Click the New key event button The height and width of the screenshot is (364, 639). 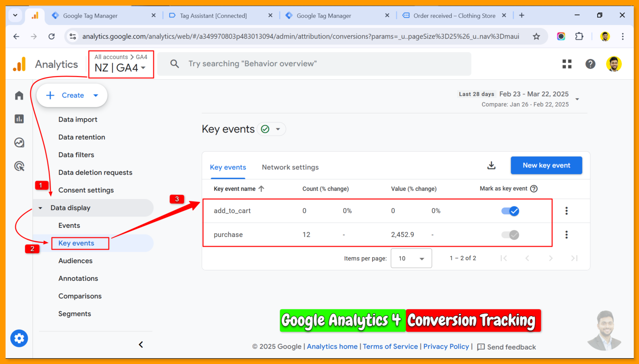coord(546,165)
